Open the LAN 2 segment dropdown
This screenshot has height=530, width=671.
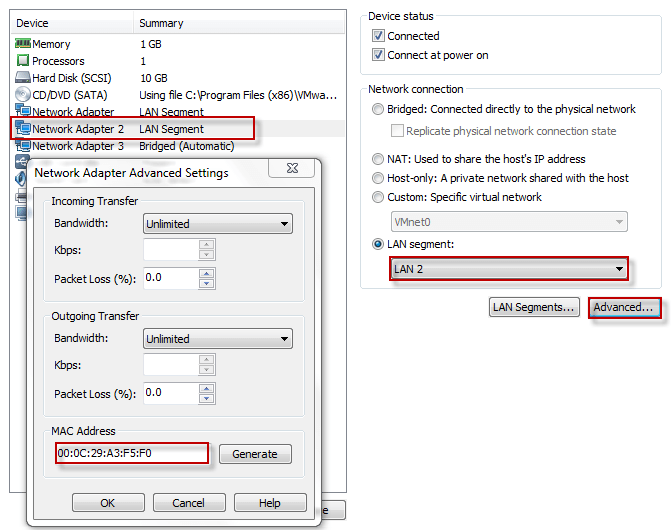point(508,269)
